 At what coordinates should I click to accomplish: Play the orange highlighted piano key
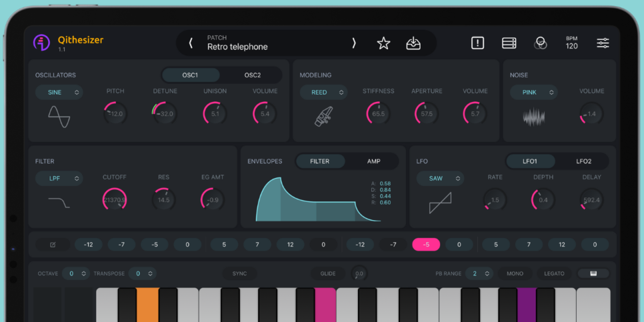(x=147, y=305)
